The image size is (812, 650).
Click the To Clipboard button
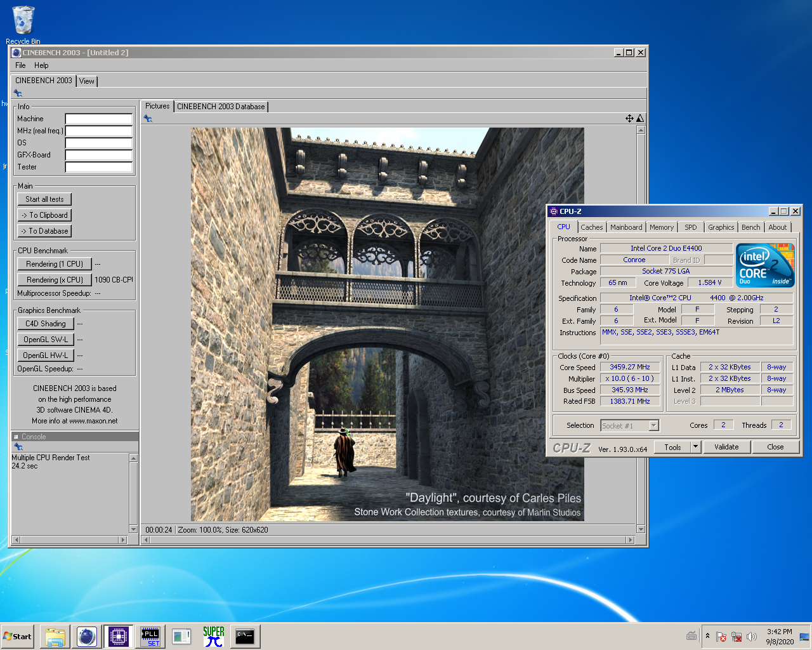coord(44,215)
